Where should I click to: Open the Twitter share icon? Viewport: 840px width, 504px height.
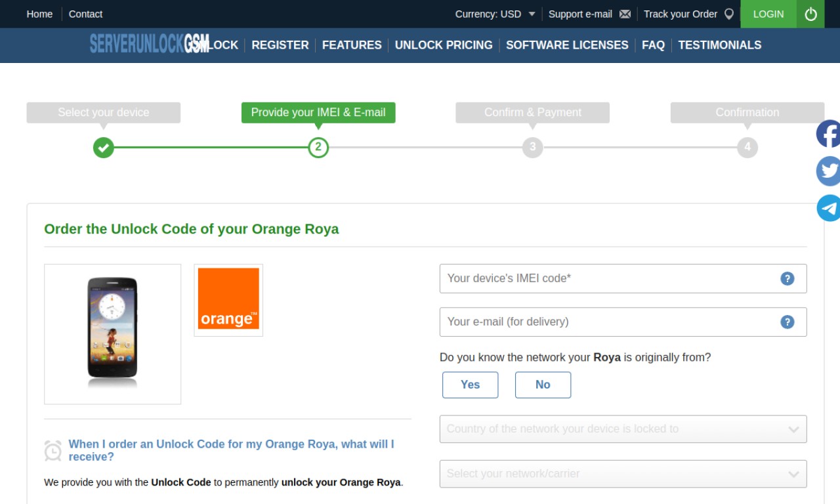828,171
